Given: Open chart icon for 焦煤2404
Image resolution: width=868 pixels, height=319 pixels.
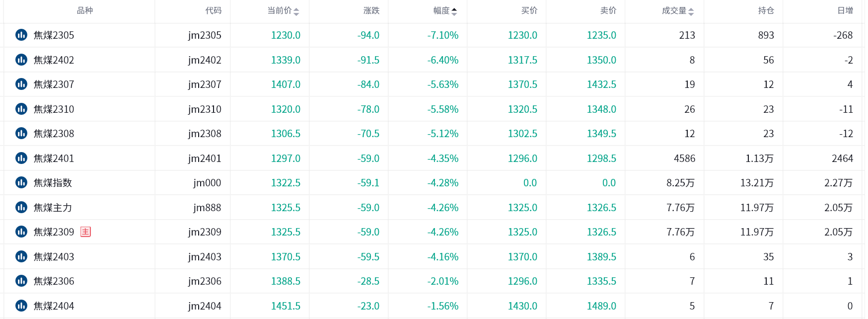Looking at the screenshot, I should 21,306.
